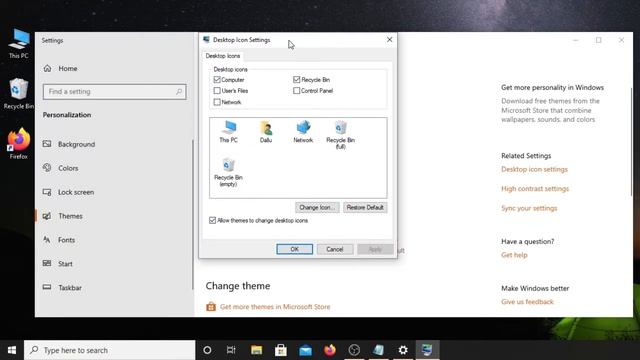Close the Desktop Icon Settings dialog
This screenshot has width=640, height=360.
coord(389,40)
